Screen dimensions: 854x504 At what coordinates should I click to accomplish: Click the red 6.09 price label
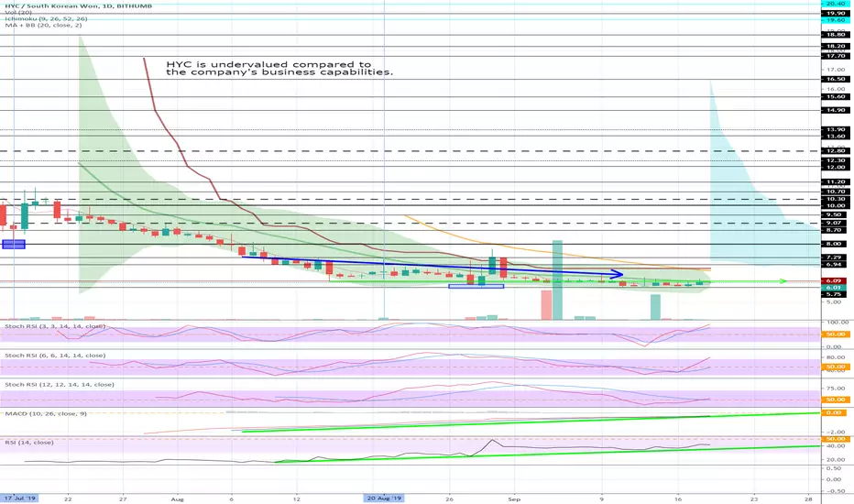(x=836, y=281)
